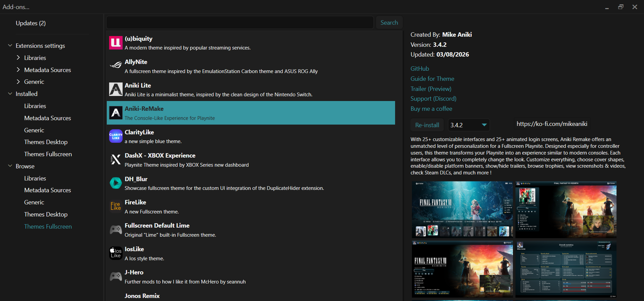Viewport: 644px width, 301px height.
Task: Select the Jonos Remix theme title
Action: click(142, 296)
